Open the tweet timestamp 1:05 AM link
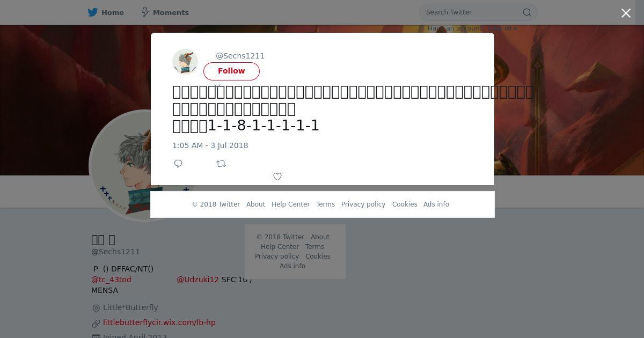Image resolution: width=644 pixels, height=338 pixels. [210, 145]
